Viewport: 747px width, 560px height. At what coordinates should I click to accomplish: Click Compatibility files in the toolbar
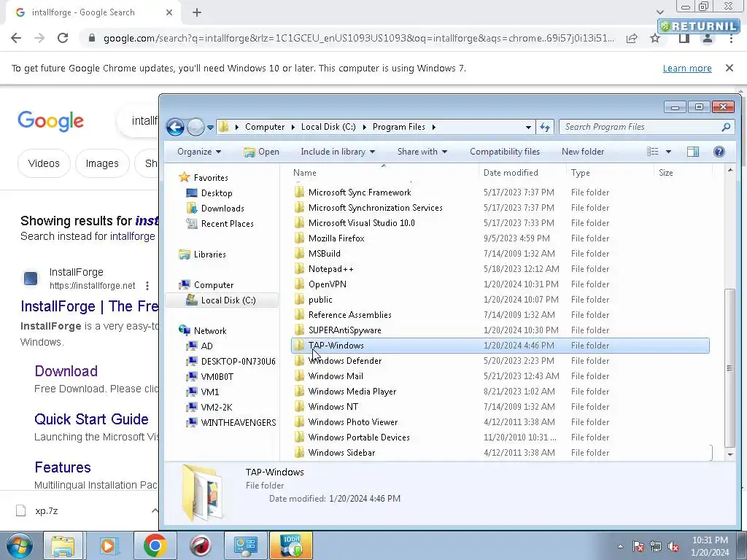tap(505, 152)
